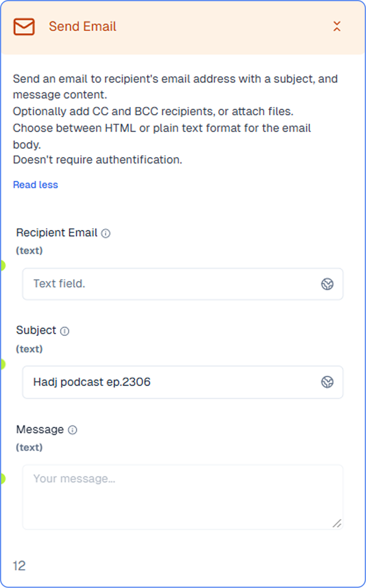Select the green connector dot beside Recipient Email
Screen dimensions: 366x588
pyautogui.click(x=2, y=265)
